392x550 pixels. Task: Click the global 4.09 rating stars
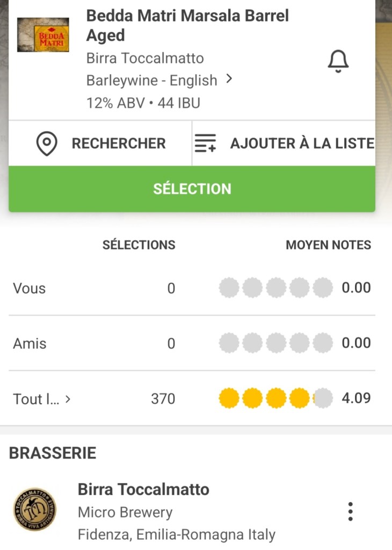point(276,399)
